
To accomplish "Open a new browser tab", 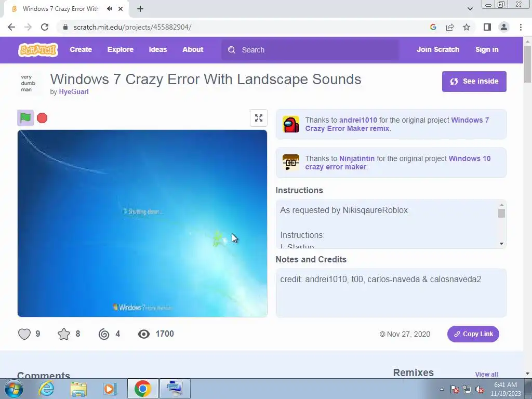I will click(x=140, y=9).
